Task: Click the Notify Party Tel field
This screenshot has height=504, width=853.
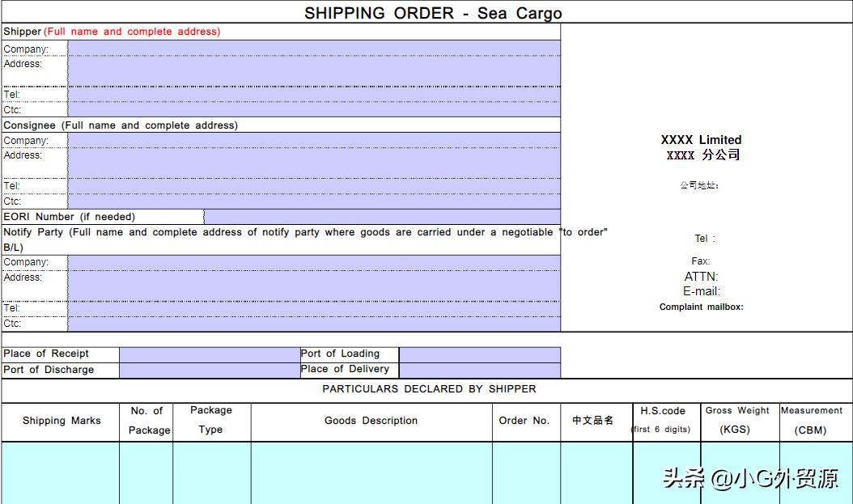Action: pos(314,309)
